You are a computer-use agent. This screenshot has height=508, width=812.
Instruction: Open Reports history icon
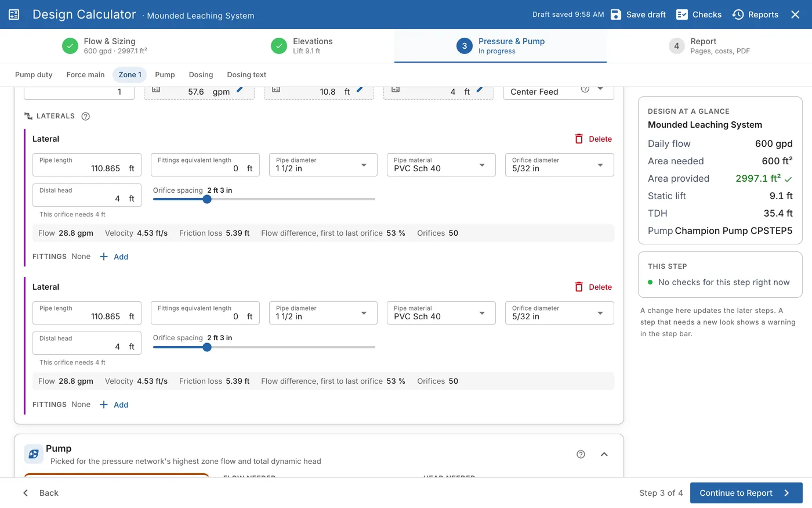coord(738,15)
